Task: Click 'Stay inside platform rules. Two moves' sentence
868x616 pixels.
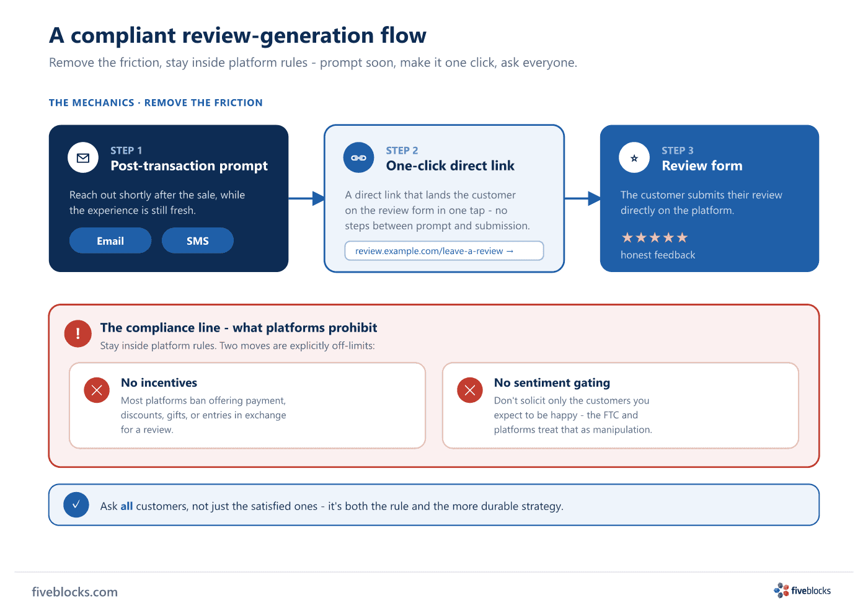Action: pyautogui.click(x=237, y=345)
